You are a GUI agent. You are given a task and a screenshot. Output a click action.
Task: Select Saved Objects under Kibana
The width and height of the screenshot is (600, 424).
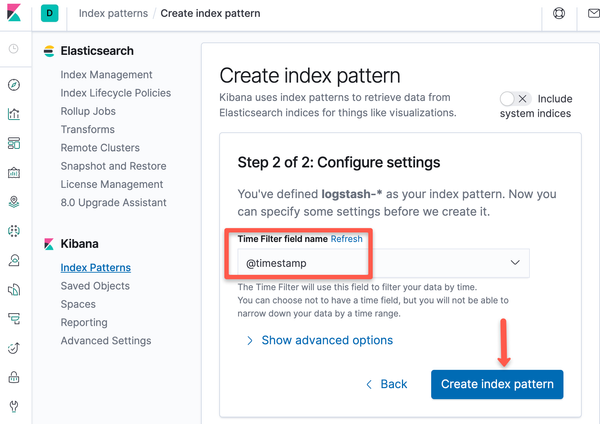point(95,286)
